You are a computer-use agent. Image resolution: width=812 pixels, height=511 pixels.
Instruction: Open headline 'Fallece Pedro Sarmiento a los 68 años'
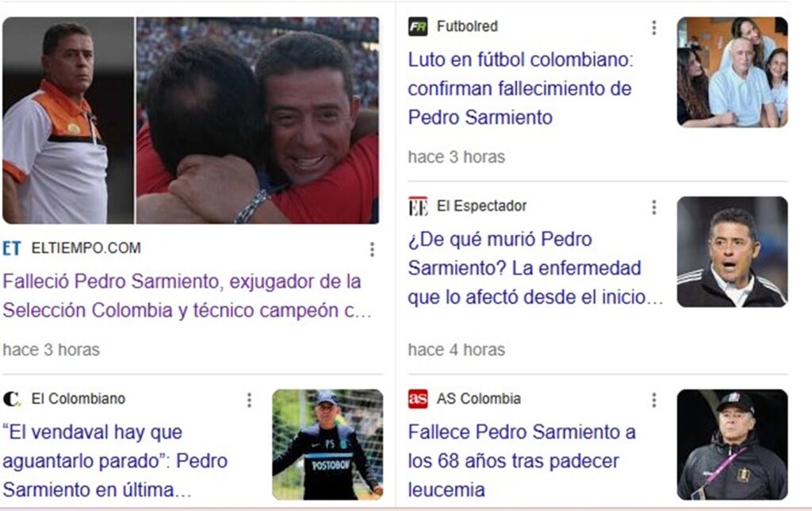522,461
